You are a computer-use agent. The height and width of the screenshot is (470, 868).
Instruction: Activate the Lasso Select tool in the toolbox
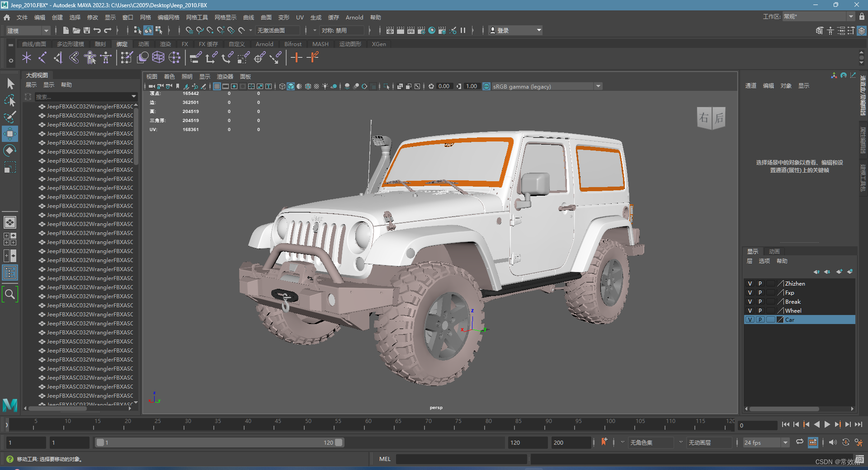(10, 100)
